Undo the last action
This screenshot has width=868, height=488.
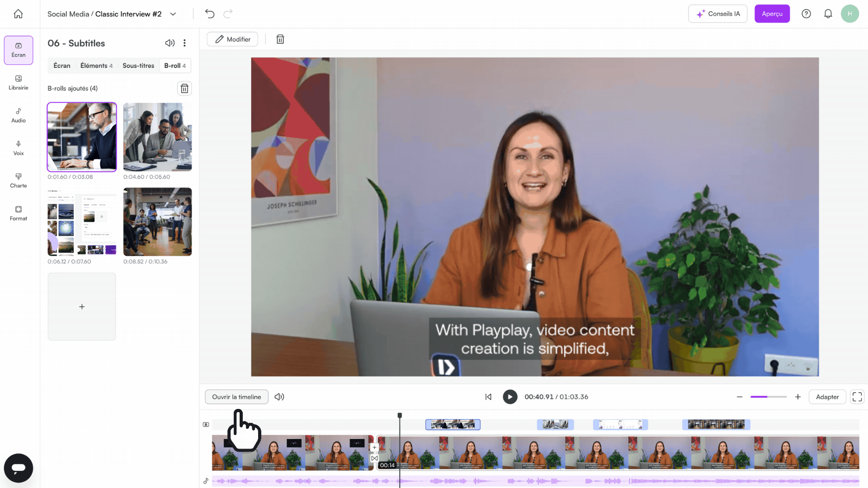tap(210, 14)
